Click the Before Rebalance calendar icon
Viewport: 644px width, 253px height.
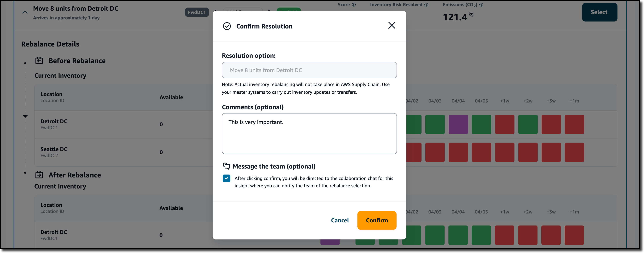tap(39, 60)
